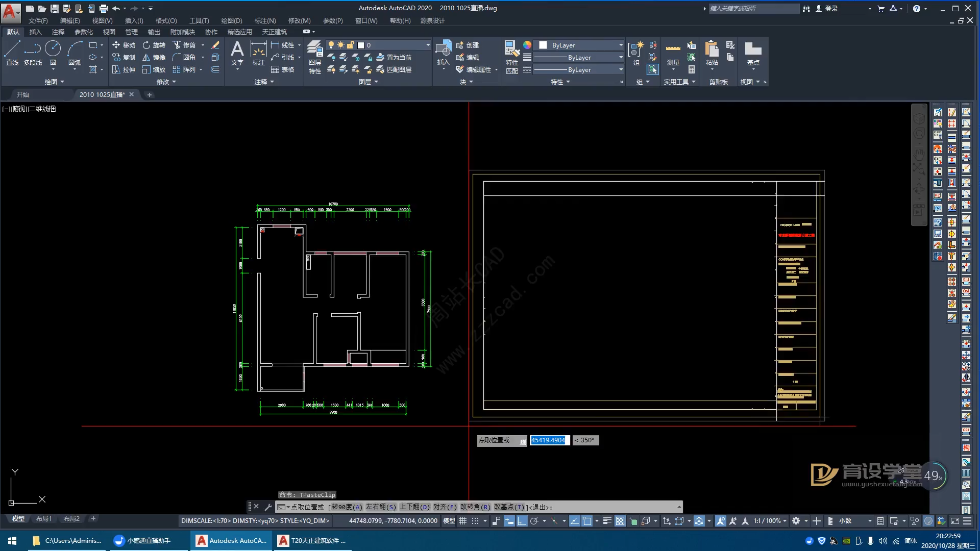Click the white layer 0 color swatch
Screen dimensions: 980x551
point(361,45)
